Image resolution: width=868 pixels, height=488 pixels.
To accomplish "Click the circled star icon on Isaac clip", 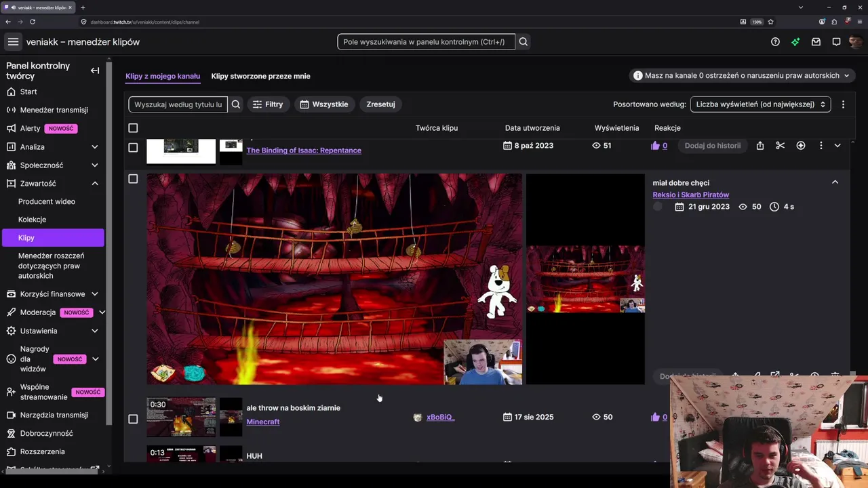I will pyautogui.click(x=801, y=146).
